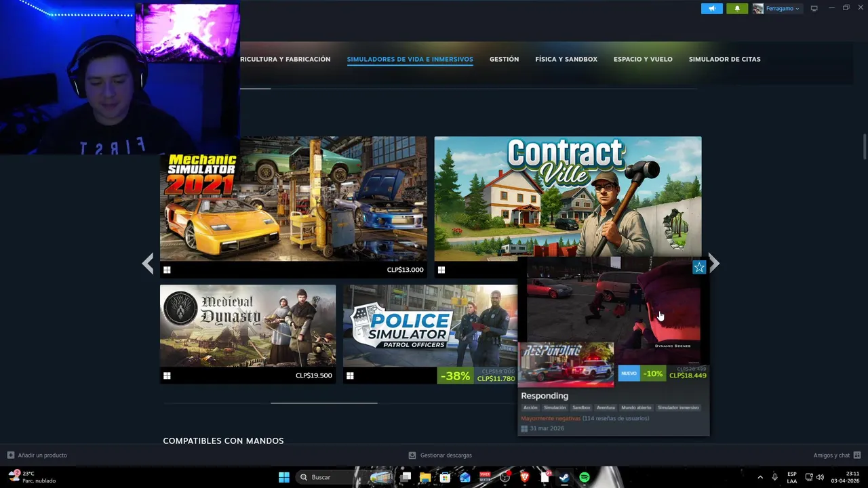
Task: Click Mayormente negativas review summary
Action: pyautogui.click(x=551, y=418)
